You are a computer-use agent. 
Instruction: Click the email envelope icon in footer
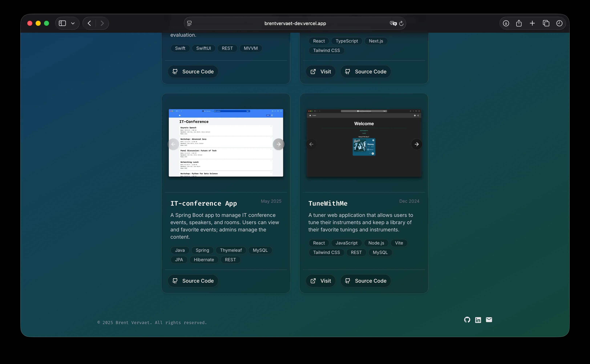point(489,320)
